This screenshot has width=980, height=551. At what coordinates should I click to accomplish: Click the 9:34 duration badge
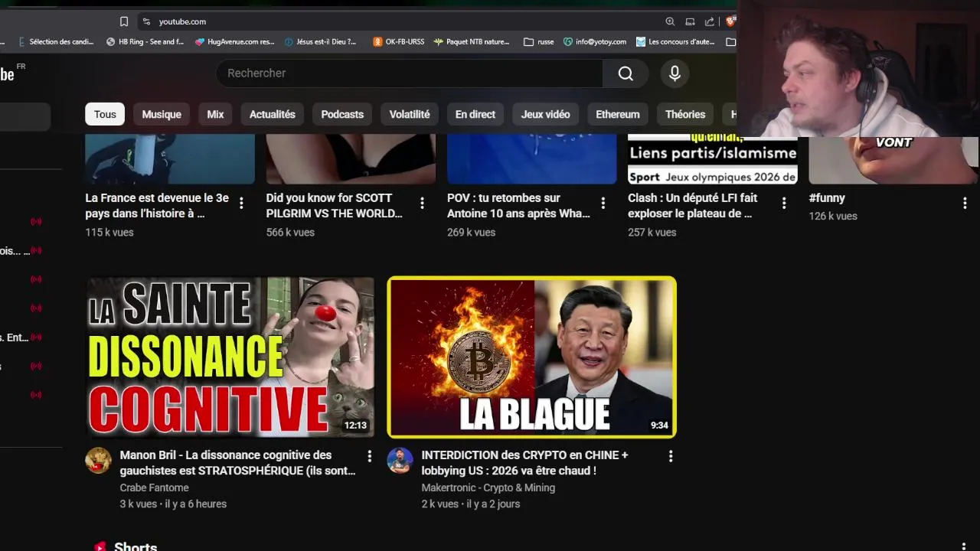pyautogui.click(x=659, y=425)
